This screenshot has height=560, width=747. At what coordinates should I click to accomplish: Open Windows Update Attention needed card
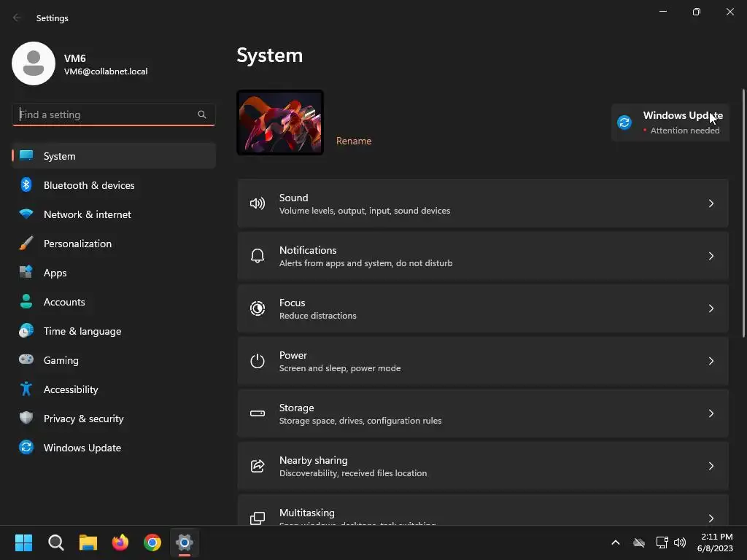click(x=670, y=122)
